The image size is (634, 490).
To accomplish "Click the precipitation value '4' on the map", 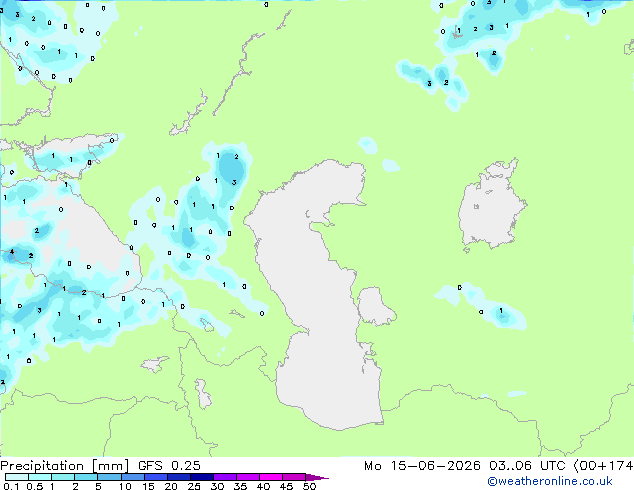I will pos(12,251).
